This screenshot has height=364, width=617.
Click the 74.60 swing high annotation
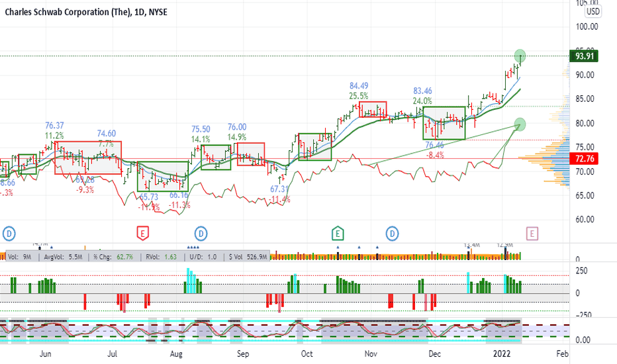107,134
